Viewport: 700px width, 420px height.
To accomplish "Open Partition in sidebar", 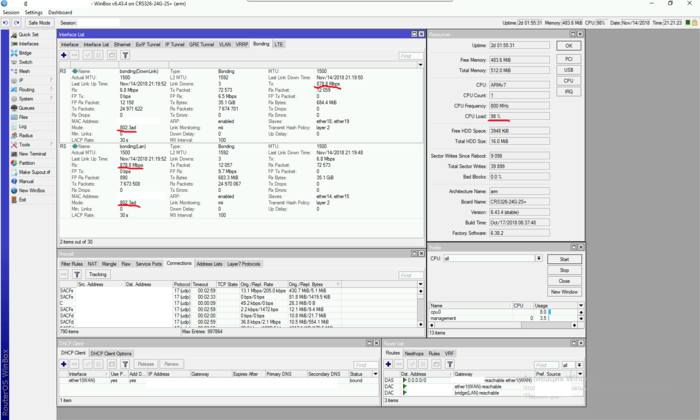I will [26, 163].
